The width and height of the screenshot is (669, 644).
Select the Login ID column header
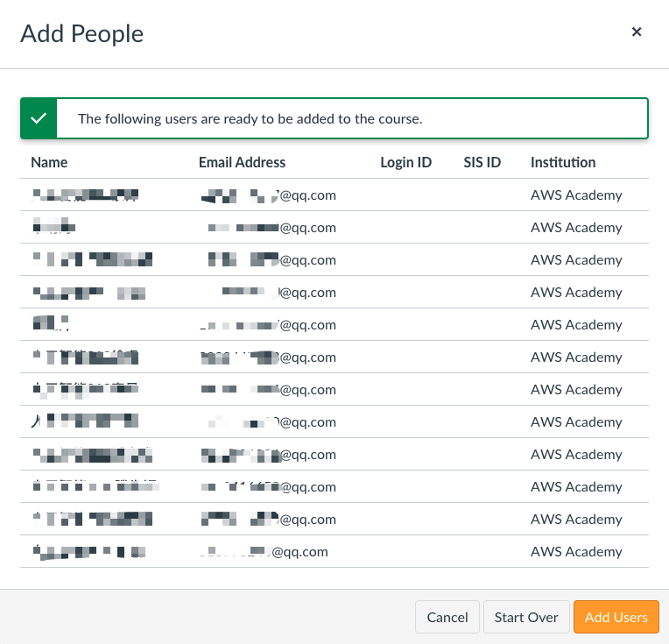point(405,162)
